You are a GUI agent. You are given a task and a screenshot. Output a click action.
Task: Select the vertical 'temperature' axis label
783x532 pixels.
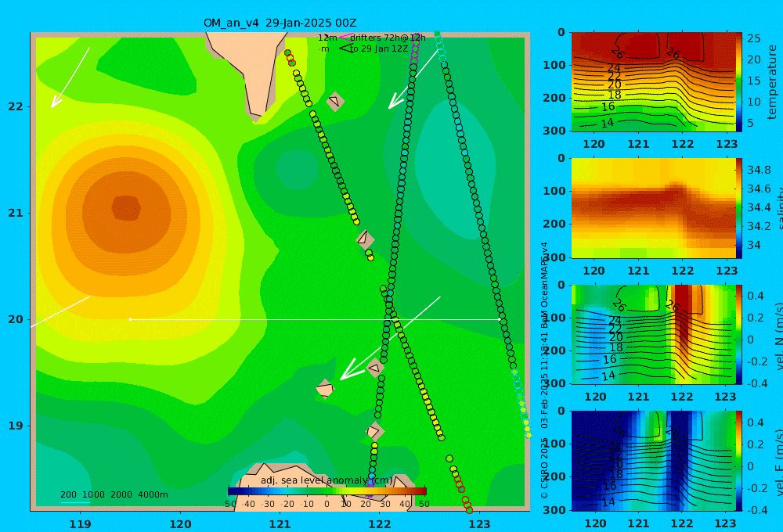pos(773,82)
